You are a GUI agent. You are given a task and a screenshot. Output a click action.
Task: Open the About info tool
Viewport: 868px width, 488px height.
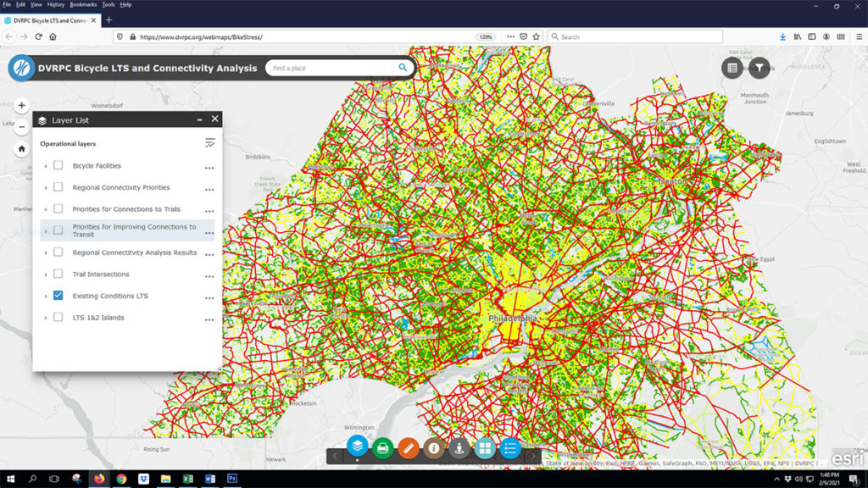tap(433, 450)
